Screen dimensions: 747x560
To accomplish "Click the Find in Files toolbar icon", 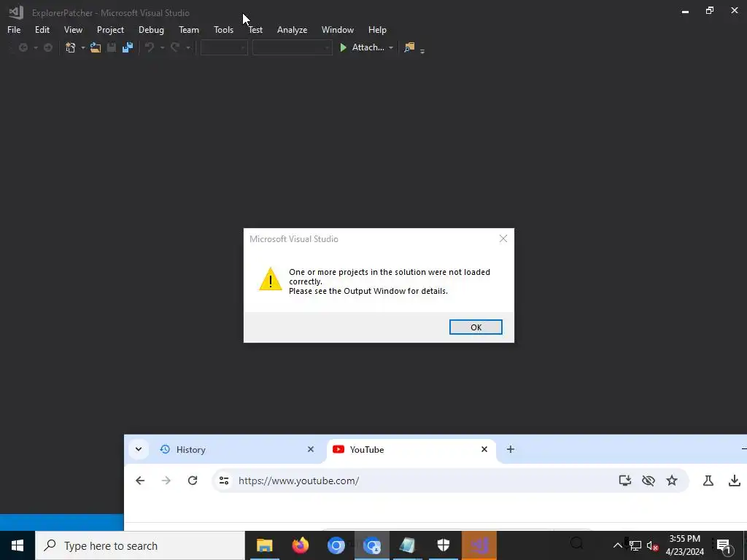I will [x=409, y=47].
